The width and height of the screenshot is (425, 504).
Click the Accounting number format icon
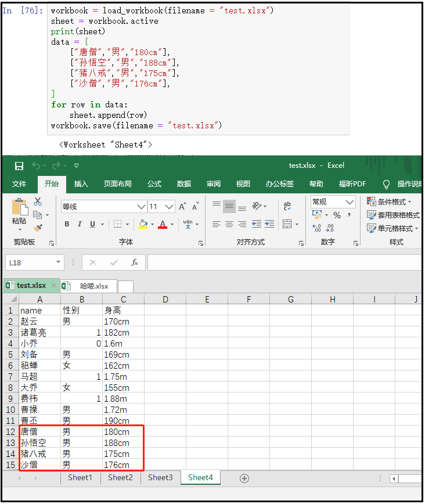pyautogui.click(x=317, y=214)
